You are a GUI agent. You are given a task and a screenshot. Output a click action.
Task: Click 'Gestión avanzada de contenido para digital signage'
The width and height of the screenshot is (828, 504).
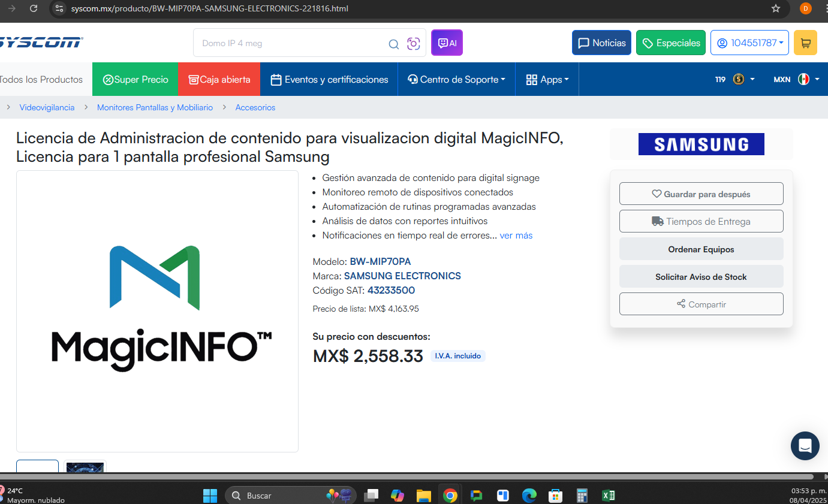(x=431, y=178)
